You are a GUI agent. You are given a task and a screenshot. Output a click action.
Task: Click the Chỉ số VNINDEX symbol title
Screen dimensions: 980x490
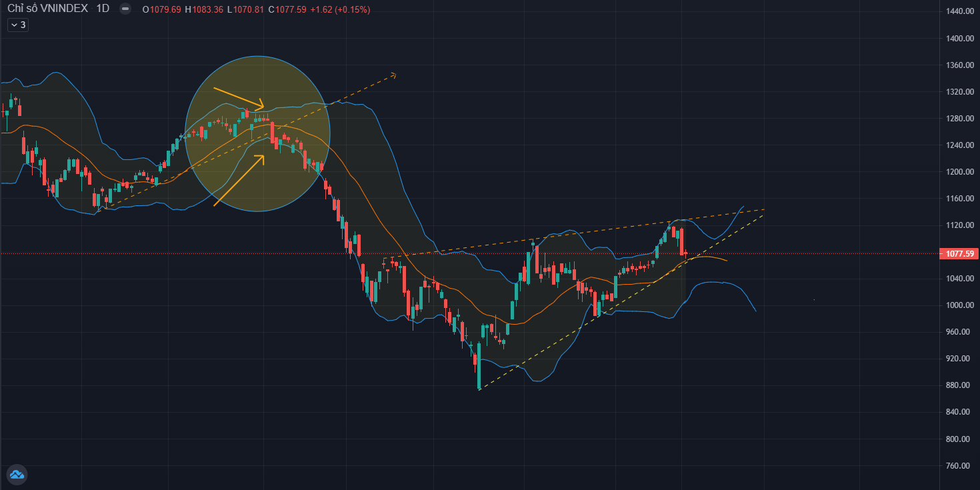click(x=47, y=9)
